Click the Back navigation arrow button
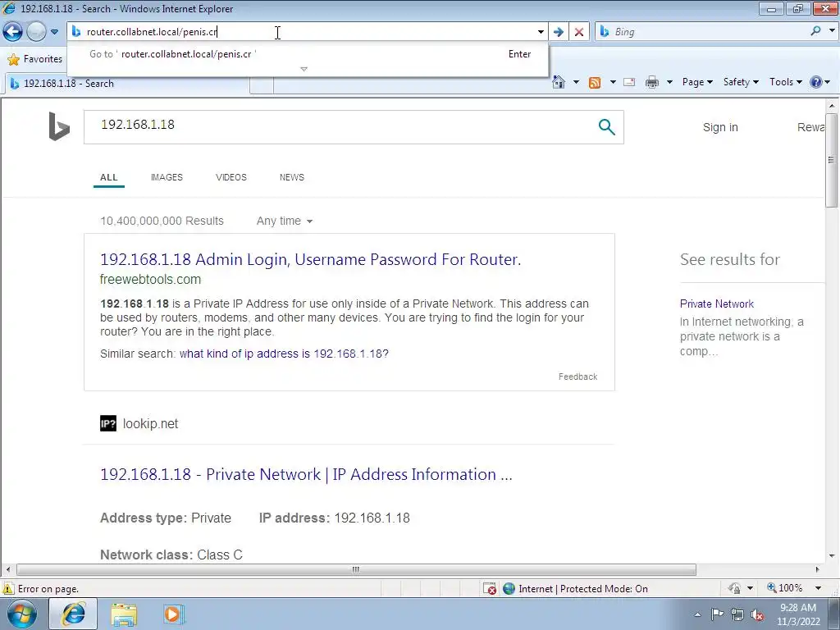Viewport: 840px width, 630px height. click(13, 32)
